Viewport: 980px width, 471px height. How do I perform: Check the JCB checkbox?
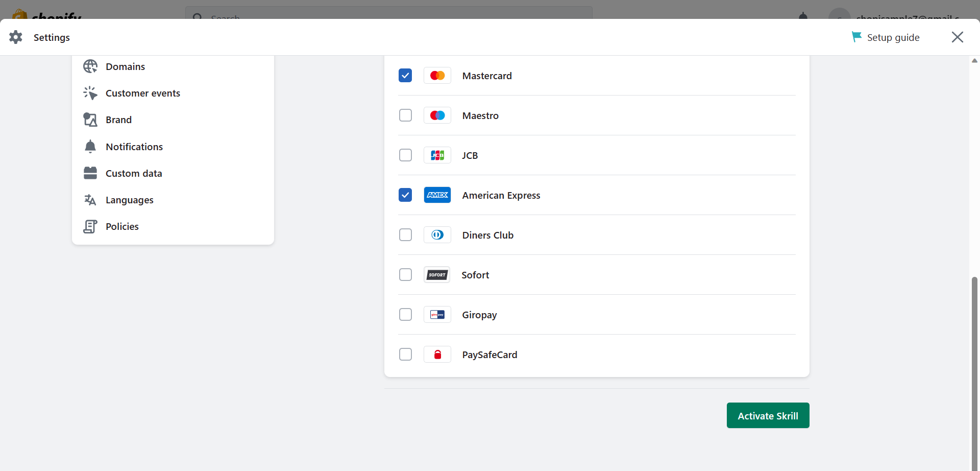coord(405,155)
